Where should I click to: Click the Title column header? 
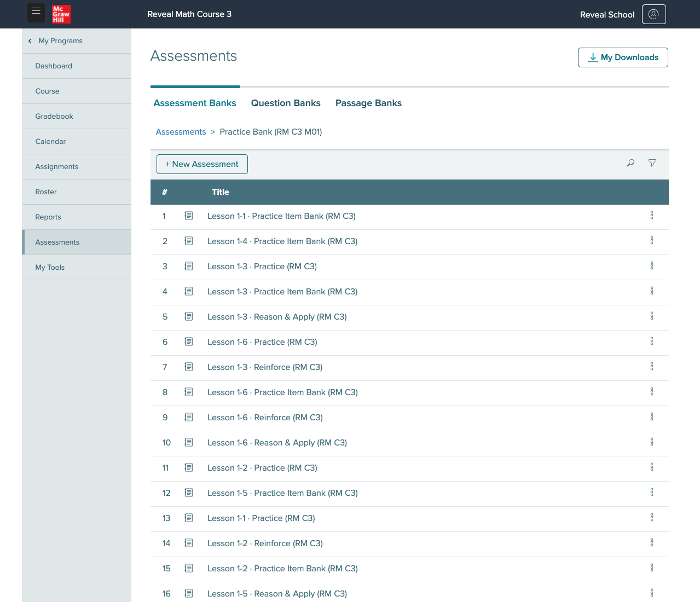coord(221,192)
